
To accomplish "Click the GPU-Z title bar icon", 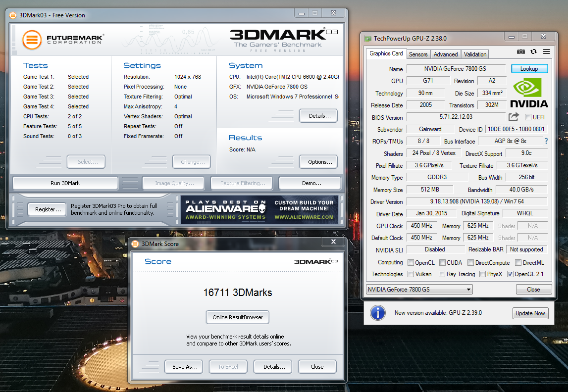I will click(368, 39).
